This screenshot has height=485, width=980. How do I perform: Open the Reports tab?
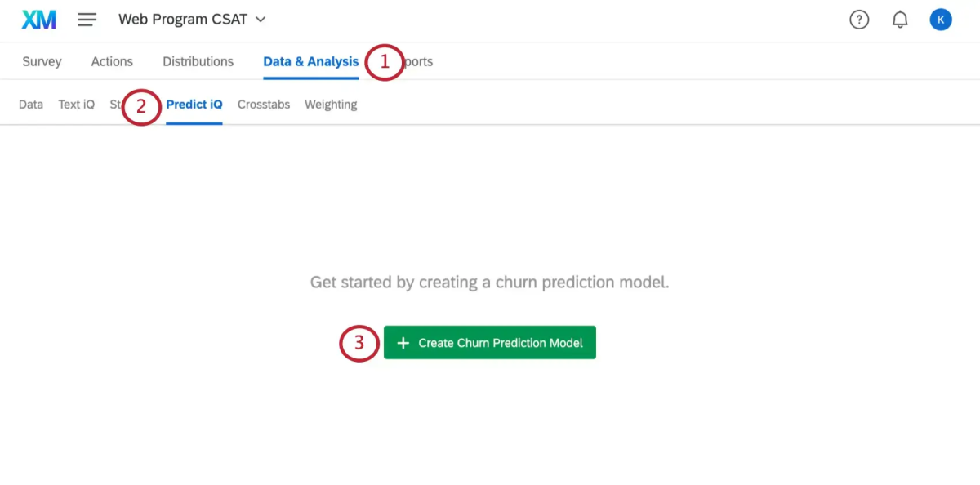[x=418, y=60]
